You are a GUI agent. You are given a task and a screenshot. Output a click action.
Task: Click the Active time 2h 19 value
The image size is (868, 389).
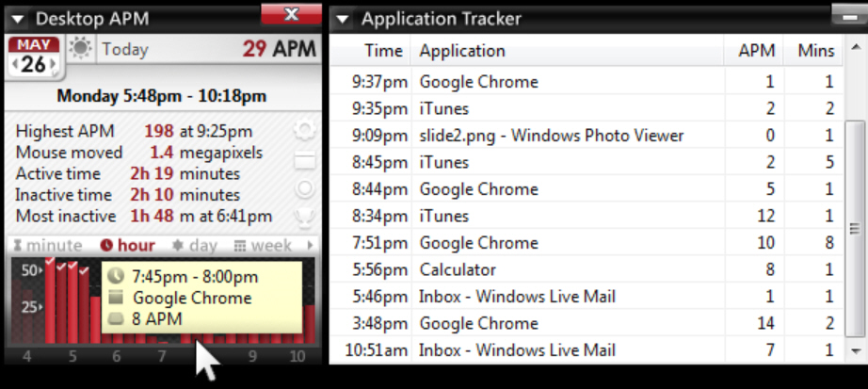point(152,173)
